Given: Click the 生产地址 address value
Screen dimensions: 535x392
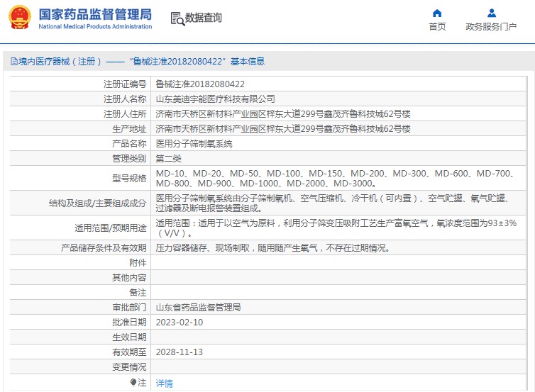Looking at the screenshot, I should coord(283,129).
